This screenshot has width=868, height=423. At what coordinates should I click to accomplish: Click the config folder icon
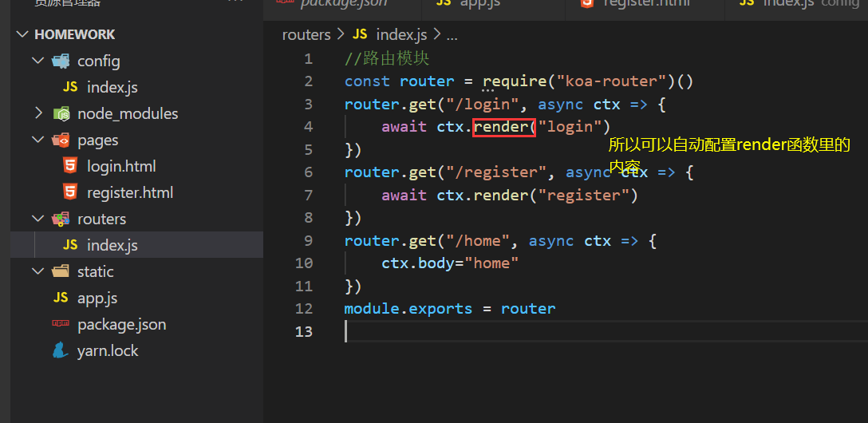(x=61, y=61)
